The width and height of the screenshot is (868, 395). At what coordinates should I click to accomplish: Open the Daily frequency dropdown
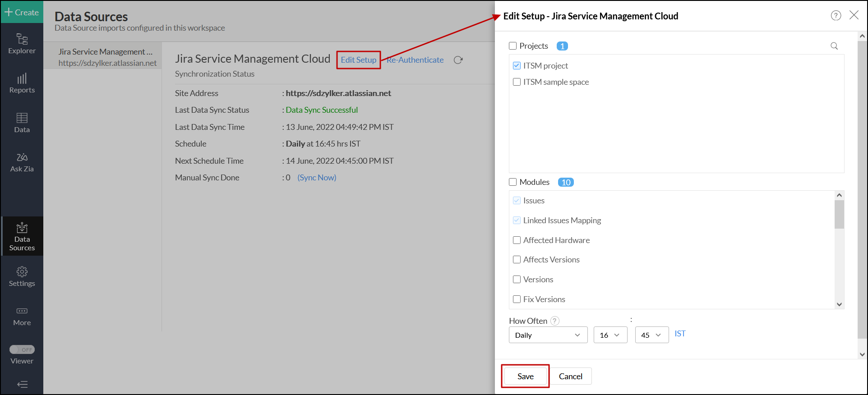[x=548, y=335]
